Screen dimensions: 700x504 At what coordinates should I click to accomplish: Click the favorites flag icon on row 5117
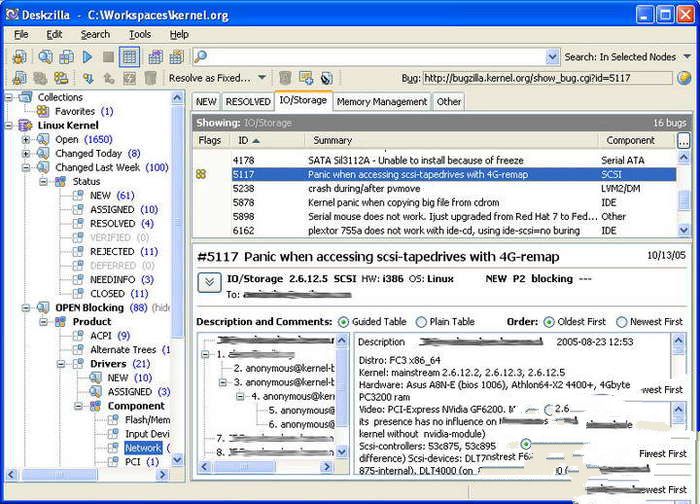(201, 174)
